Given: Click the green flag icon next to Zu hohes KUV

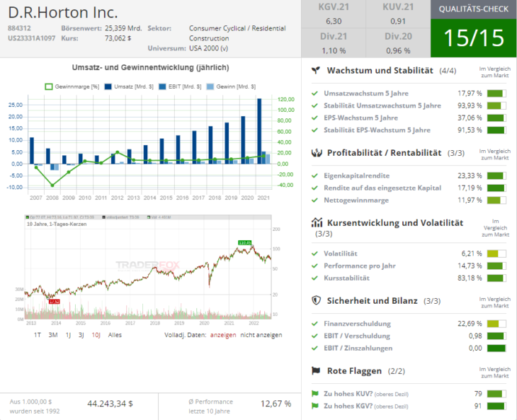Looking at the screenshot, I should tap(315, 393).
